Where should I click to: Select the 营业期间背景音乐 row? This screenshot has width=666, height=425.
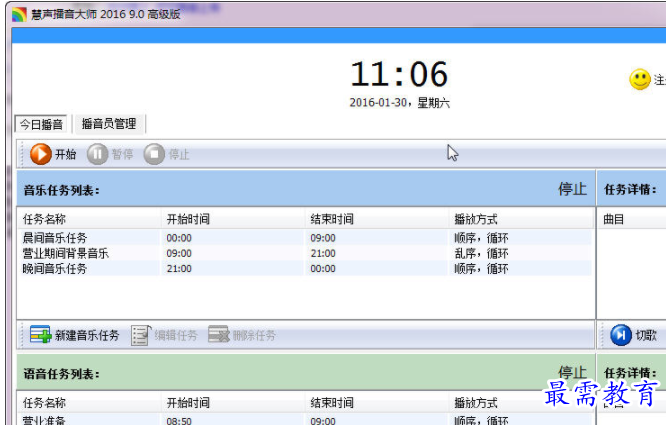(x=305, y=253)
